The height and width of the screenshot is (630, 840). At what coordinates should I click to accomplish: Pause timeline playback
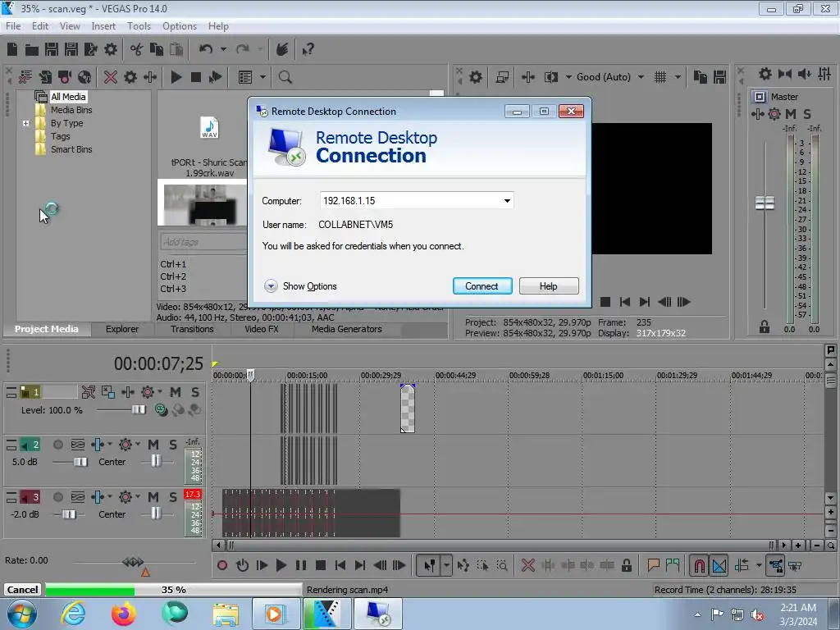(x=301, y=565)
